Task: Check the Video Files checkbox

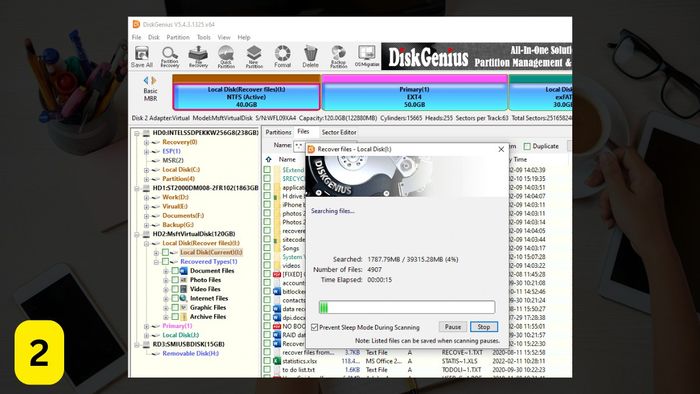Action: click(175, 289)
